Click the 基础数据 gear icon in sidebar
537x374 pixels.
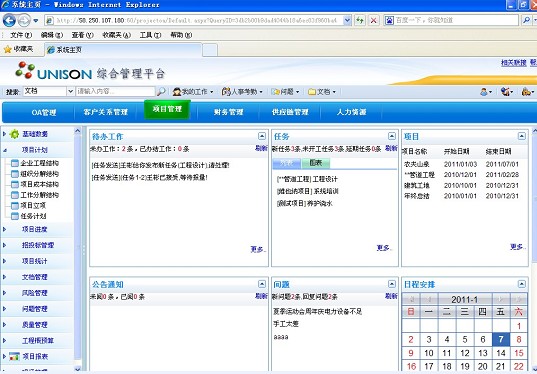pyautogui.click(x=14, y=134)
